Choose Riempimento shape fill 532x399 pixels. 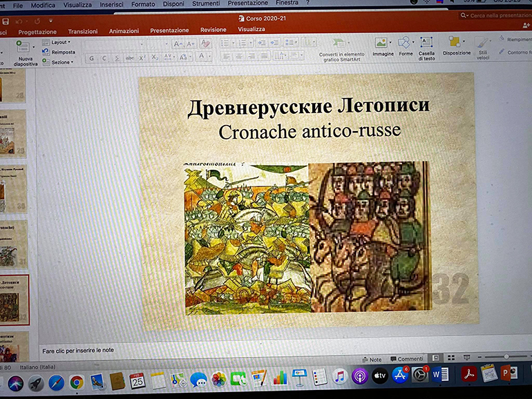coord(515,39)
